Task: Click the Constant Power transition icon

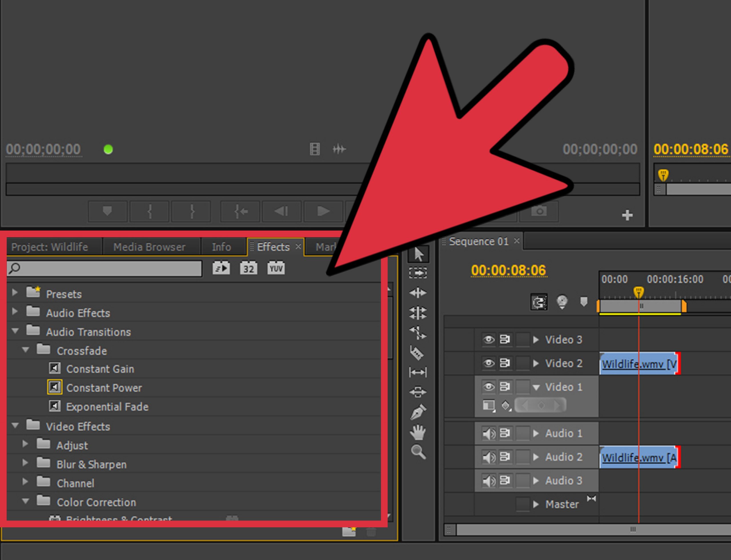Action: 55,387
